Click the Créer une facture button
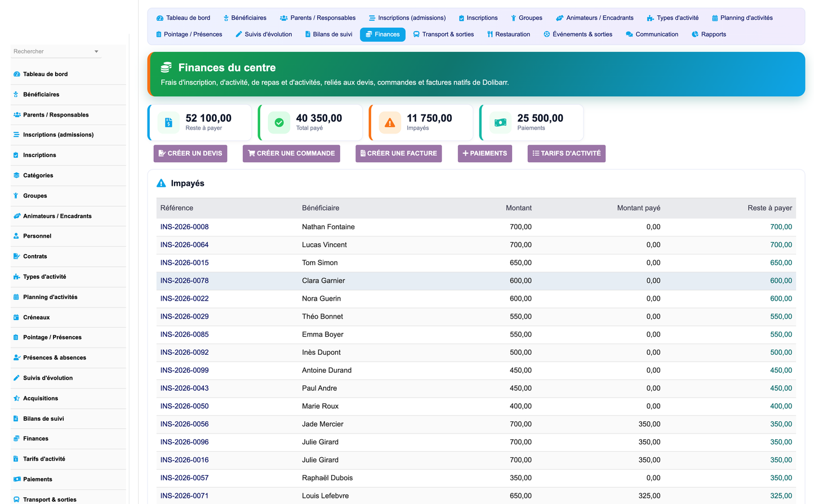The width and height of the screenshot is (814, 504). 398,153
